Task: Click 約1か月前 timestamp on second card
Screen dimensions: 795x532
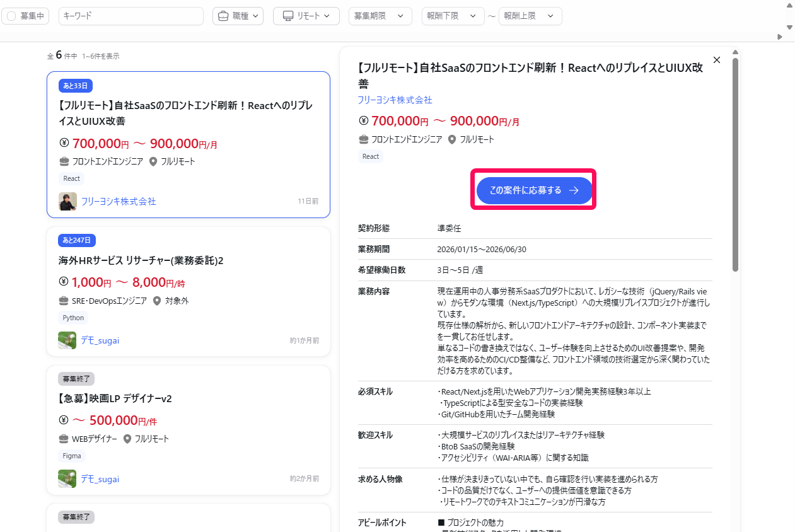Action: click(x=305, y=340)
